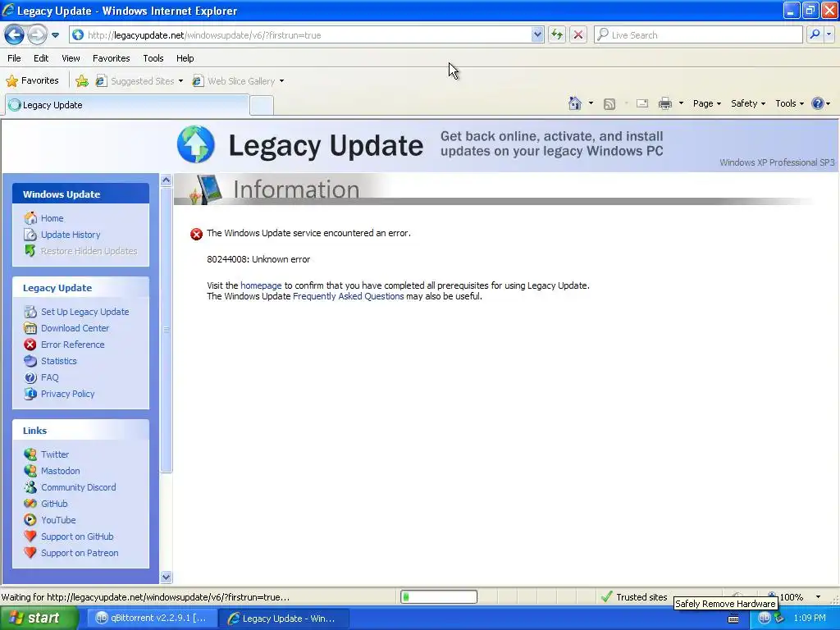This screenshot has width=840, height=630.
Task: Open the search provider dropdown arrow
Action: 829,34
